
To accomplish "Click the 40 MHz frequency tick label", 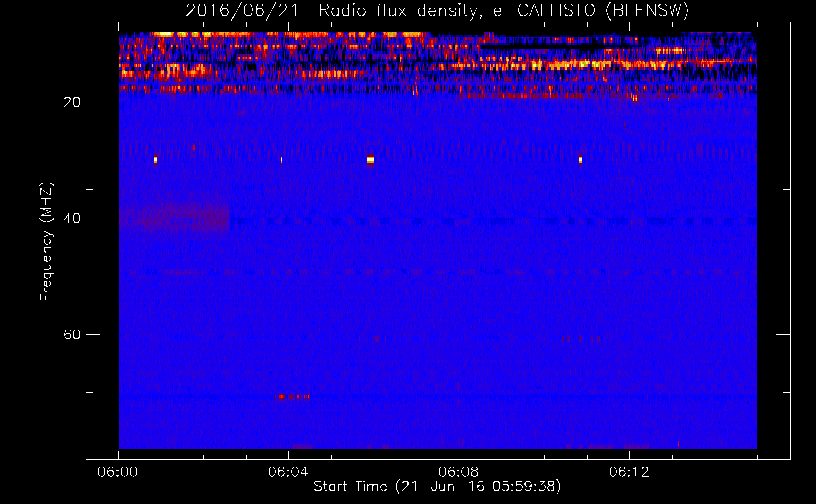I will pos(72,218).
